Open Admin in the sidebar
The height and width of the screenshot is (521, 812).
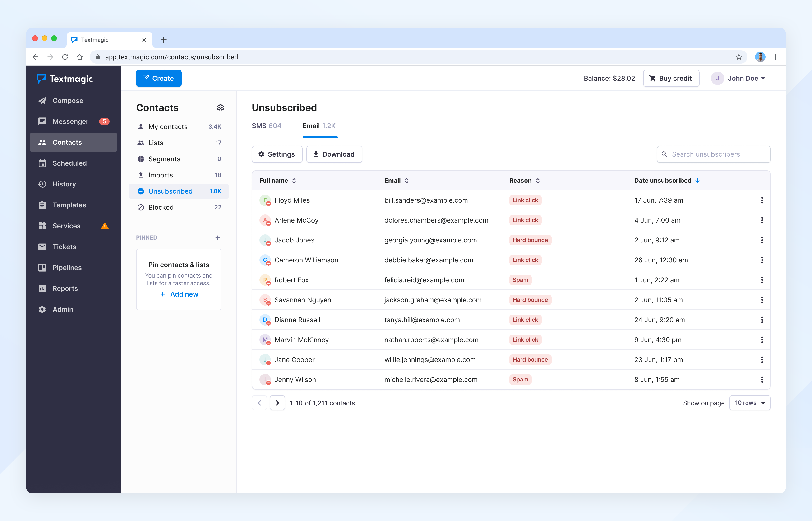point(73,309)
